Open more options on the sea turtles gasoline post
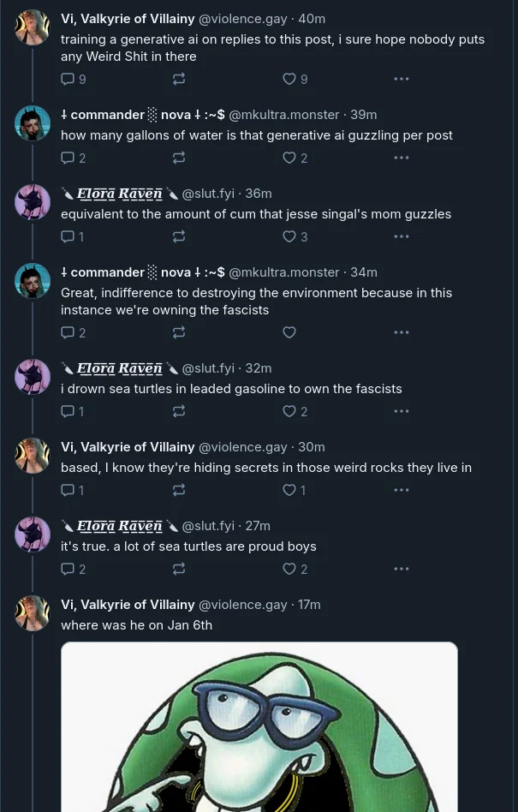Image resolution: width=518 pixels, height=812 pixels. tap(401, 410)
